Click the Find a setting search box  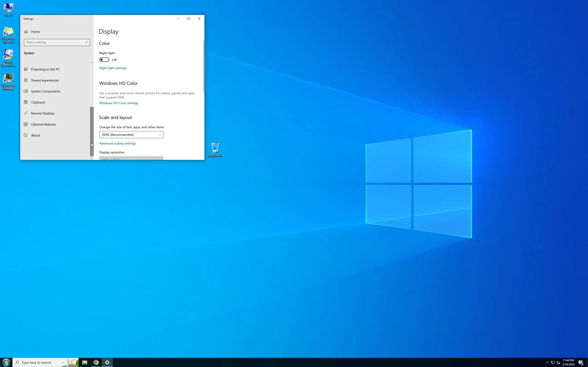point(55,42)
